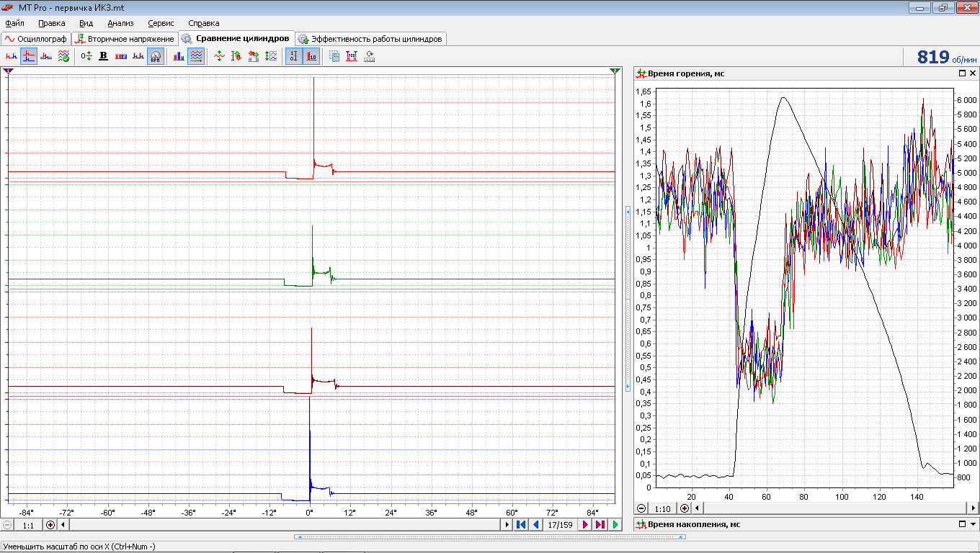
Task: Toggle the stacked waveform layout icon
Action: coord(29,56)
